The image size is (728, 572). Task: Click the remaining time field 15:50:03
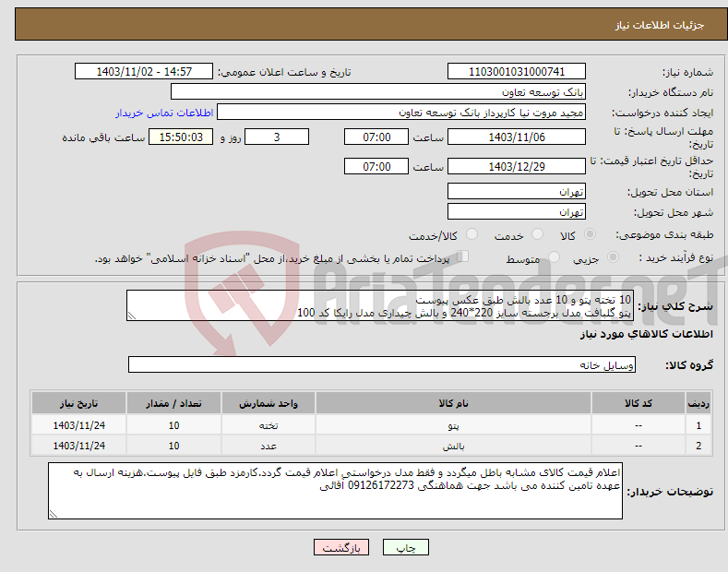(181, 137)
